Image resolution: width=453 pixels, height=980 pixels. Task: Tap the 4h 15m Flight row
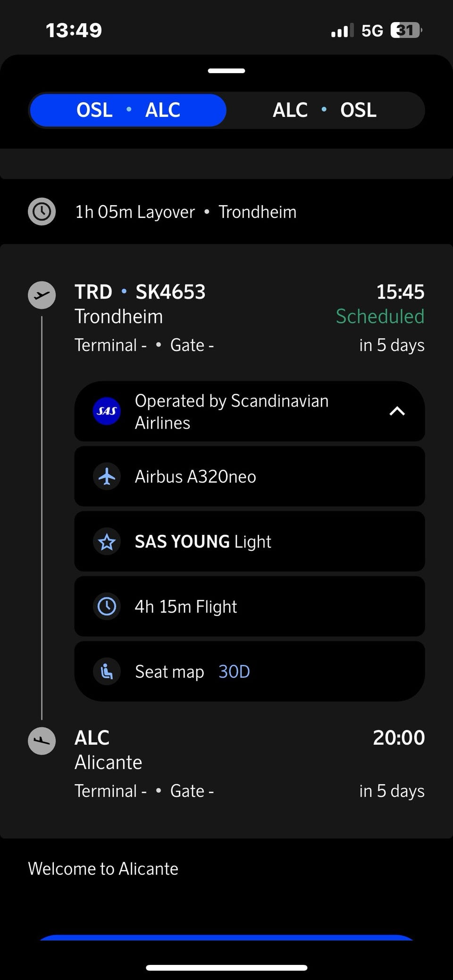point(250,606)
